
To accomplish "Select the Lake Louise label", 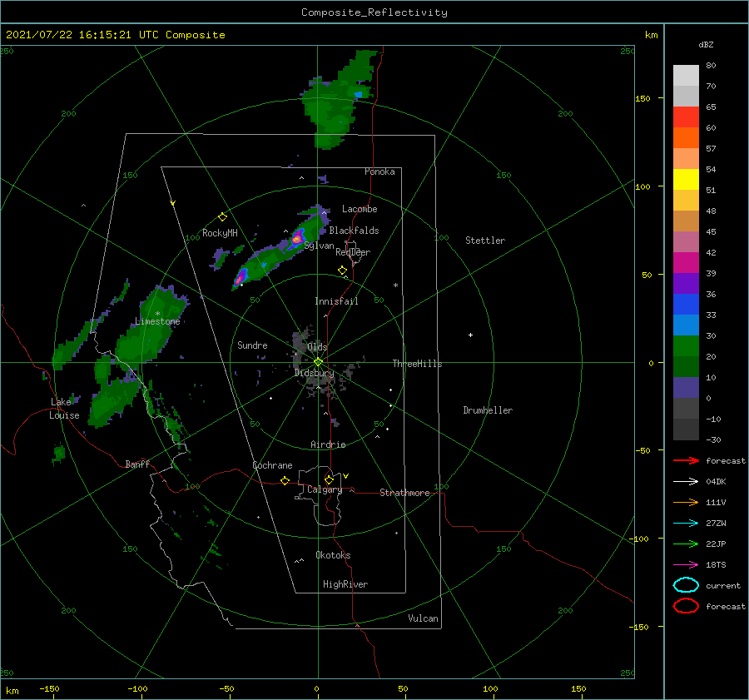I will pyautogui.click(x=64, y=409).
